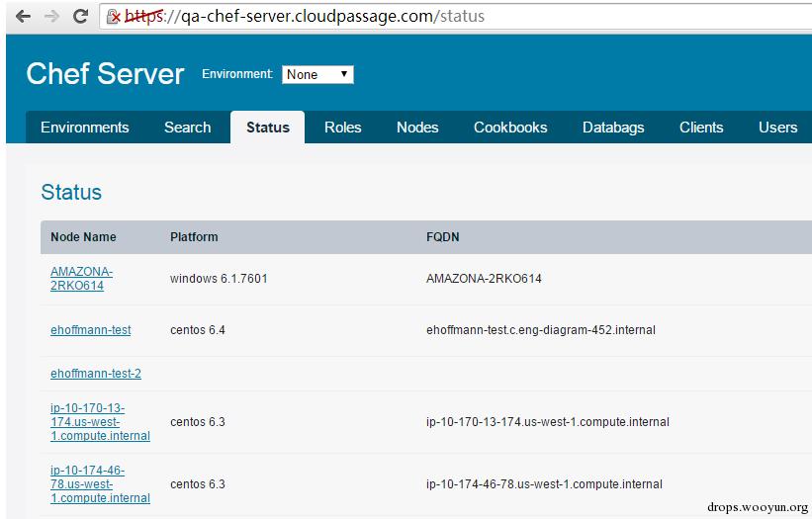
Task: Click the insecure certificate lock icon
Action: 114,17
